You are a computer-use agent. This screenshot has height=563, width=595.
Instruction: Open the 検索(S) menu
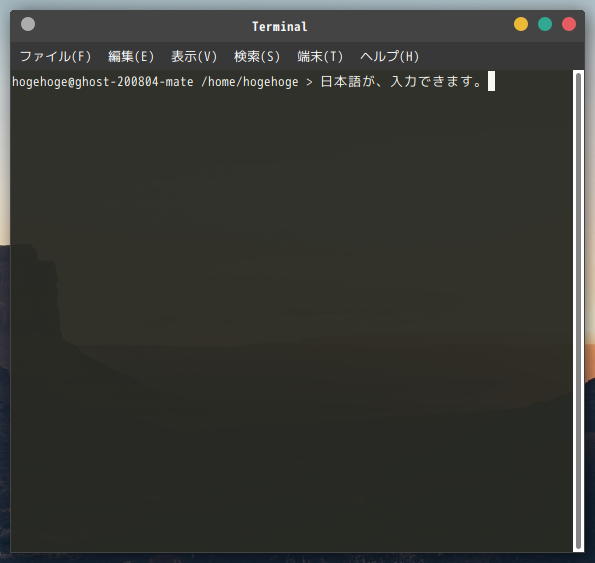257,57
